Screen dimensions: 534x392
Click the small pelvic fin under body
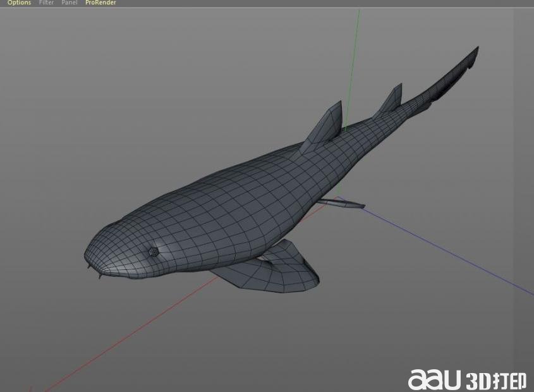(x=344, y=204)
